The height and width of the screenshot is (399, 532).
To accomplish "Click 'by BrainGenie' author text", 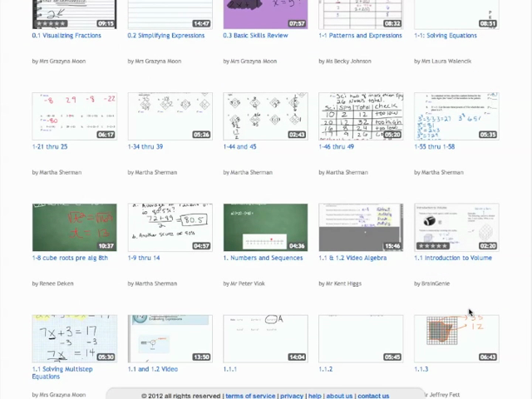I will [431, 283].
